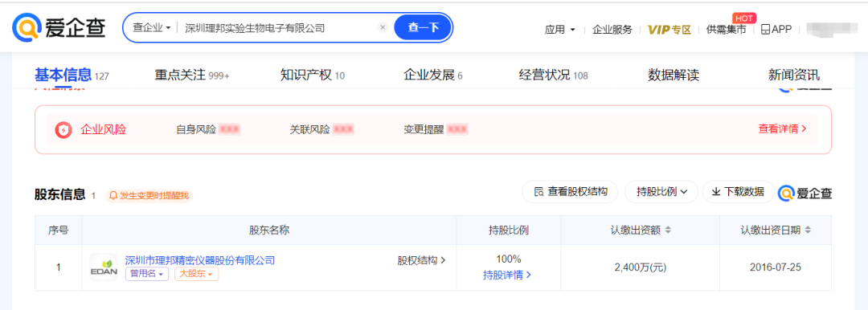Image resolution: width=868 pixels, height=310 pixels.
Task: Switch to the 知识产权 tab
Action: pyautogui.click(x=312, y=75)
